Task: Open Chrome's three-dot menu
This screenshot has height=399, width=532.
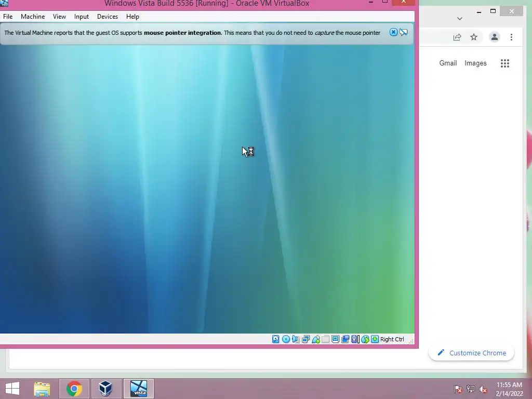Action: coord(511,37)
